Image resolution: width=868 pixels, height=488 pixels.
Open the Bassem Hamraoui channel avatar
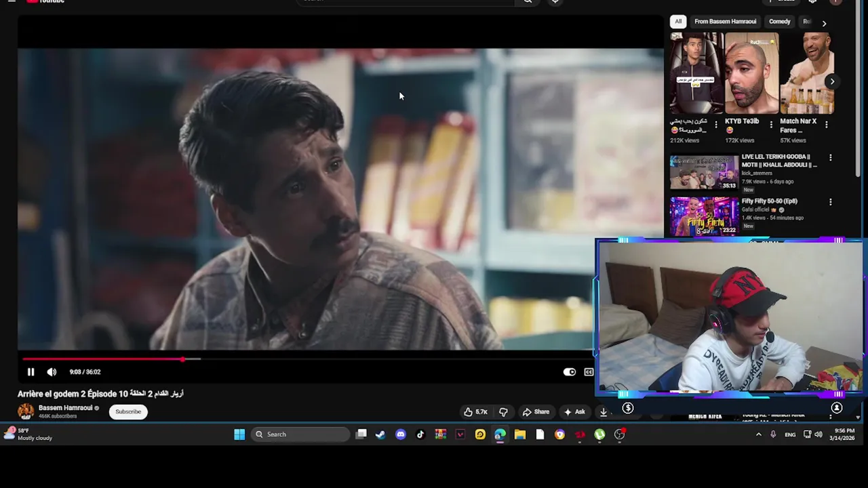[26, 411]
